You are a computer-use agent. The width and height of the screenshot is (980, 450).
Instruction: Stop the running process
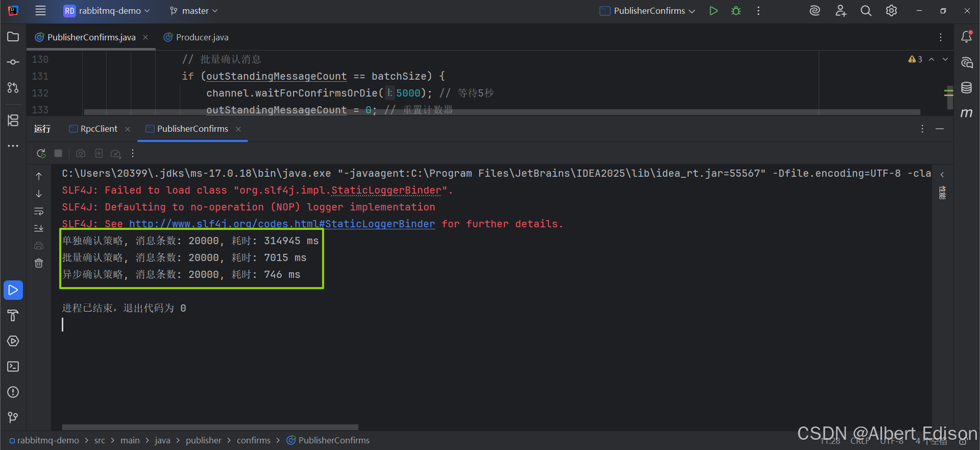[x=58, y=153]
